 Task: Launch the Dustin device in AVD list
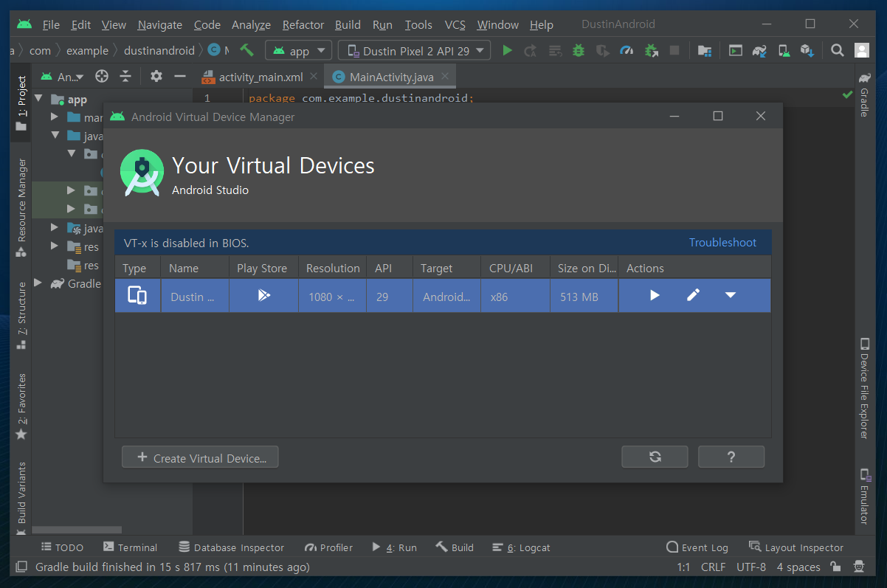(655, 295)
